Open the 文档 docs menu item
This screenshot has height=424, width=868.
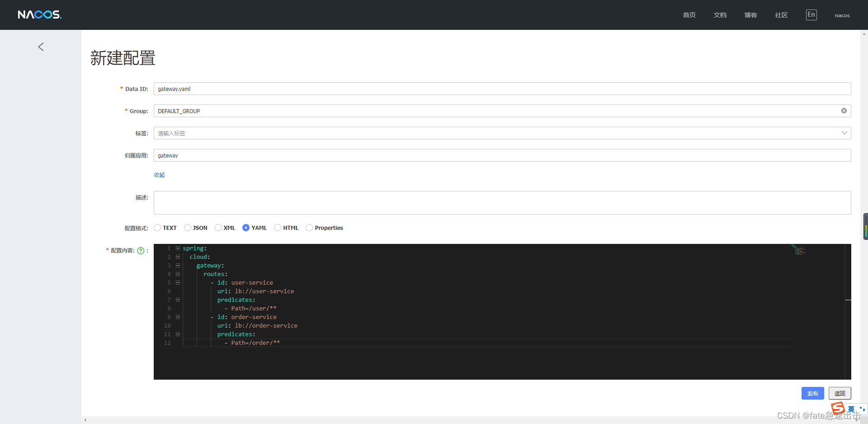(x=720, y=15)
